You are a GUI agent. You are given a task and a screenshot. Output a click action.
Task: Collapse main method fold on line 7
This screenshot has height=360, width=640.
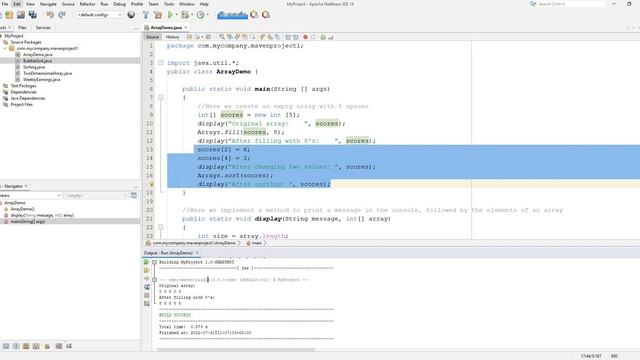[x=161, y=98]
